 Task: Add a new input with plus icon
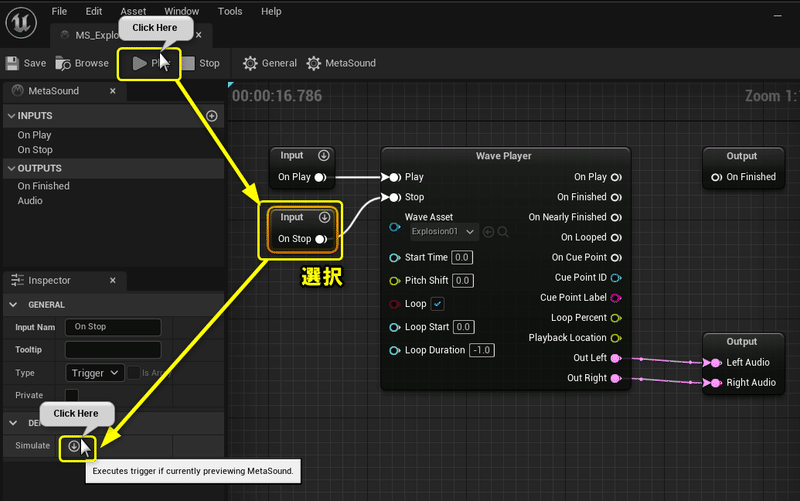click(x=212, y=116)
